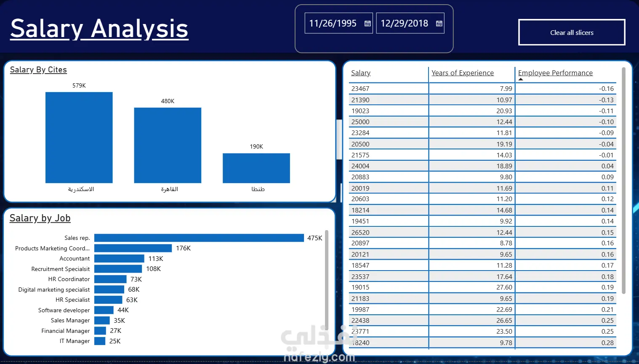Screen dimensions: 639x364
Task: Click the Clear all slicers button
Action: coord(572,32)
